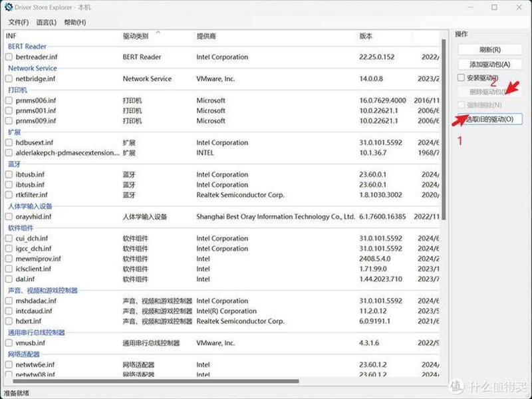
Task: Toggle the 安装驱动 checkbox
Action: click(x=461, y=78)
